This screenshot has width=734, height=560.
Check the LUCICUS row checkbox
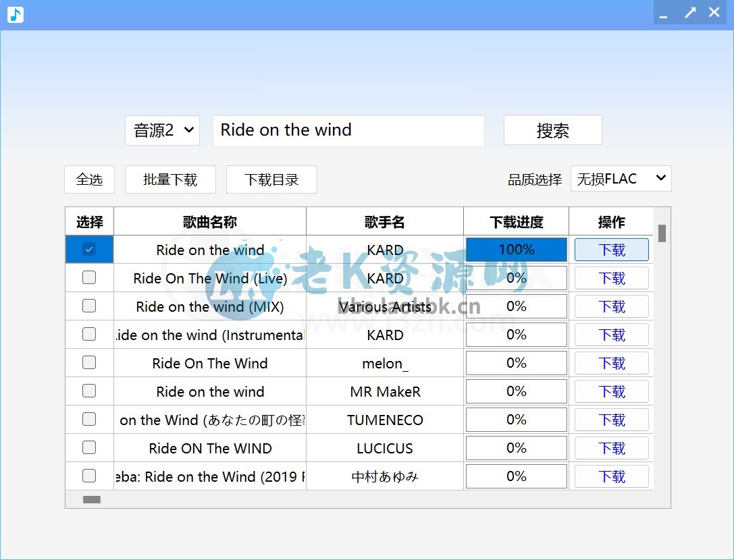pos(89,447)
